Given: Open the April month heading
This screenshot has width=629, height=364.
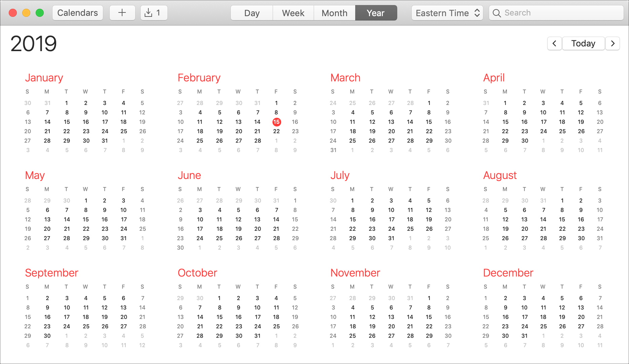Looking at the screenshot, I should click(x=494, y=78).
